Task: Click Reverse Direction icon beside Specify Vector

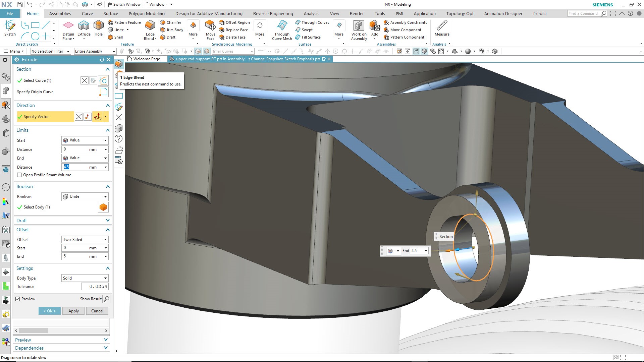Action: coord(78,117)
